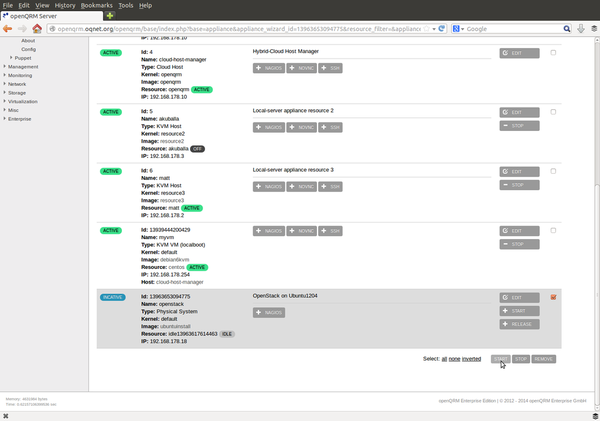Screen dimensions: 600x421
Task: Click bottom STOP bulk action button
Action: 521,359
